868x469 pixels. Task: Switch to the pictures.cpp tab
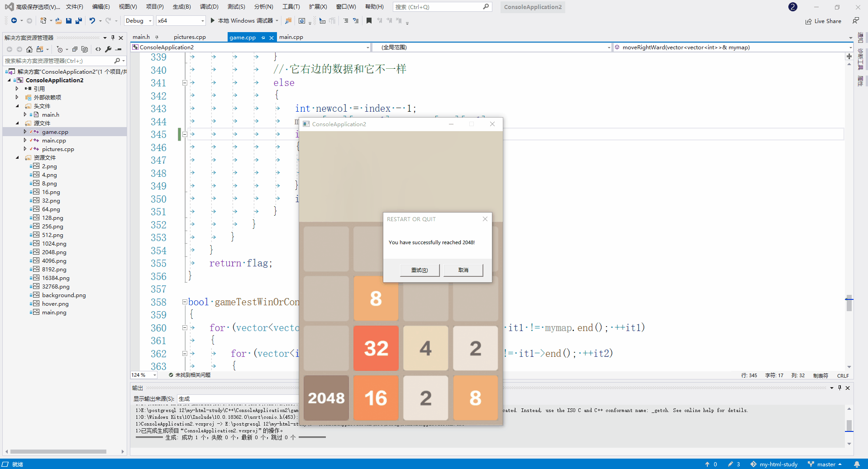point(190,37)
